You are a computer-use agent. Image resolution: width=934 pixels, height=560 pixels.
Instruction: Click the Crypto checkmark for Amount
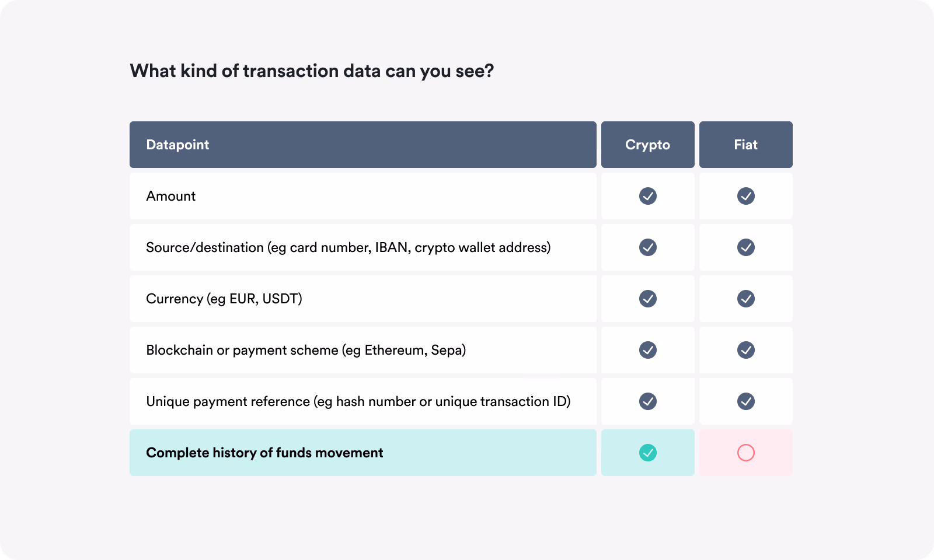pyautogui.click(x=648, y=196)
